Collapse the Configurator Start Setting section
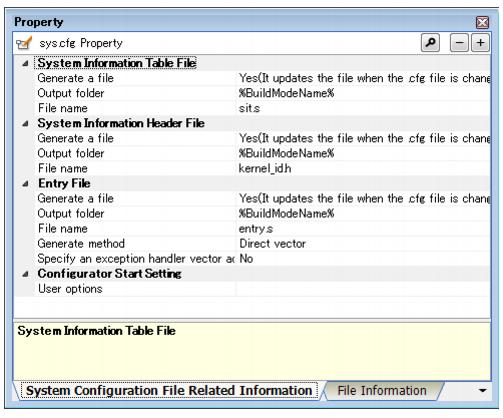 (x=25, y=274)
